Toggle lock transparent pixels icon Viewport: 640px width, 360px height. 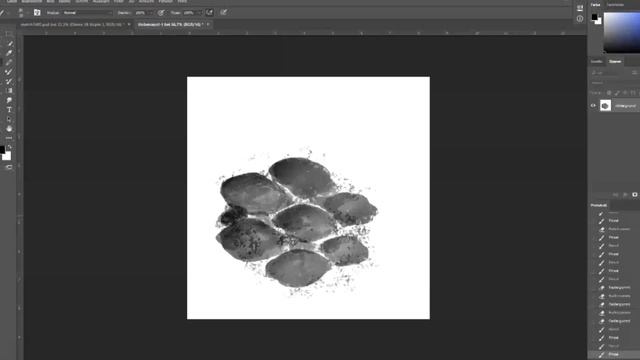tap(609, 93)
